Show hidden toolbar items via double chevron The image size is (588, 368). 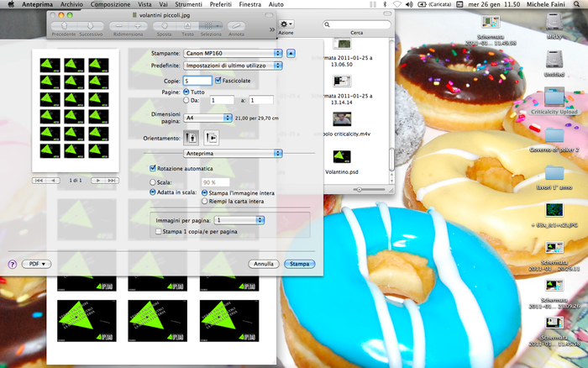pyautogui.click(x=272, y=29)
